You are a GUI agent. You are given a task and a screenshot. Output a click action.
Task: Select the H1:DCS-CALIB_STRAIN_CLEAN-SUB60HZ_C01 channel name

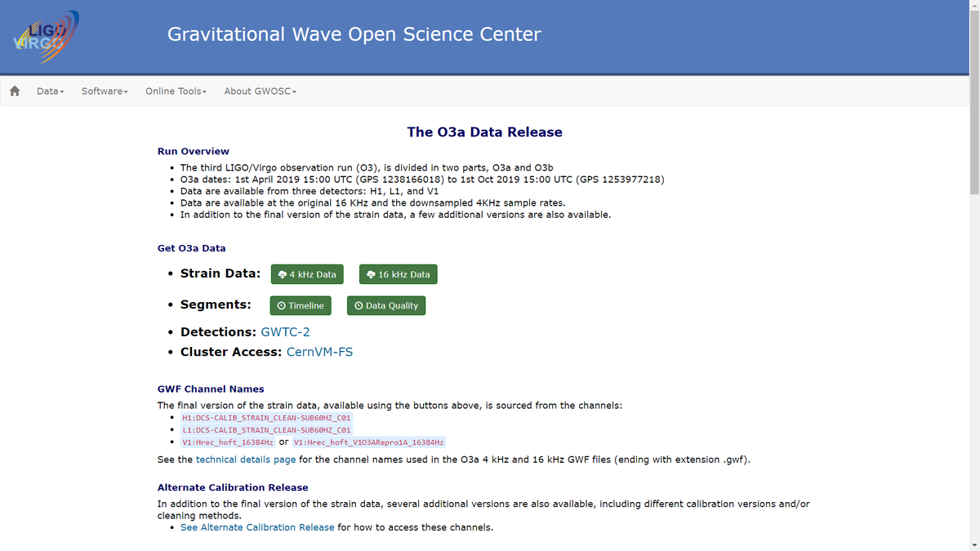point(266,418)
